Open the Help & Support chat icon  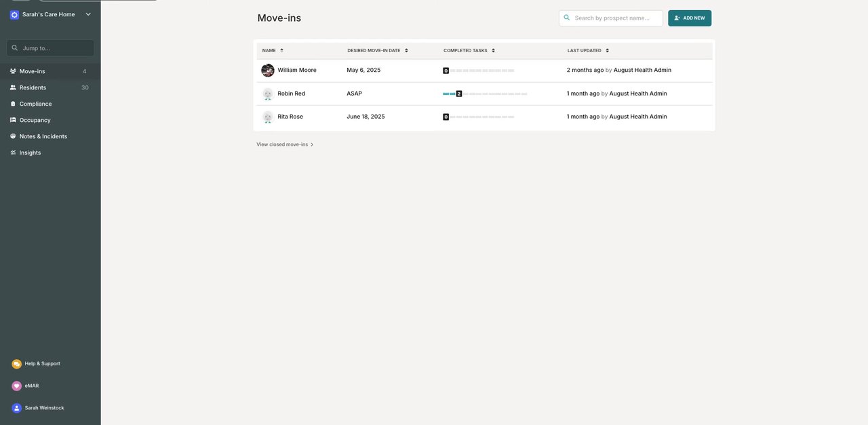coord(17,364)
